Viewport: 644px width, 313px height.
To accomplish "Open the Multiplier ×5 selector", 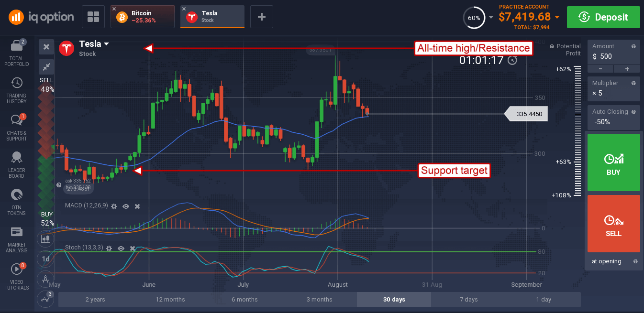I will [x=614, y=89].
